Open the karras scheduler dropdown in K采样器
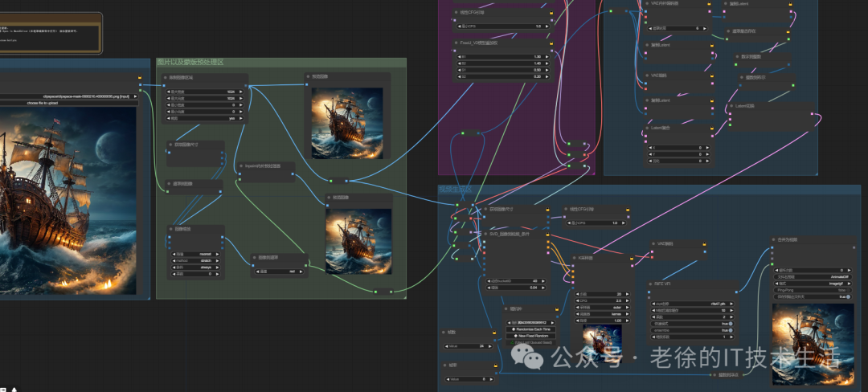This screenshot has width=868, height=392. click(602, 314)
